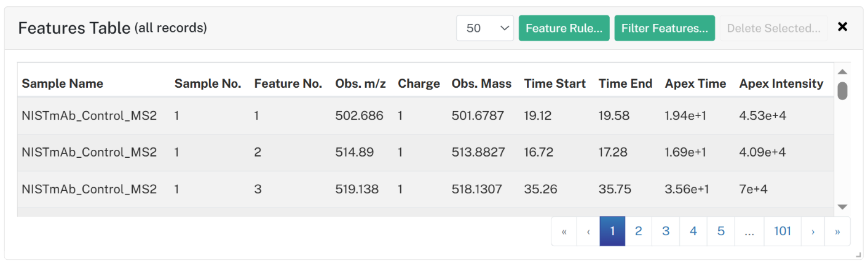Go to first page with double-left arrow
The width and height of the screenshot is (868, 264).
click(x=564, y=231)
